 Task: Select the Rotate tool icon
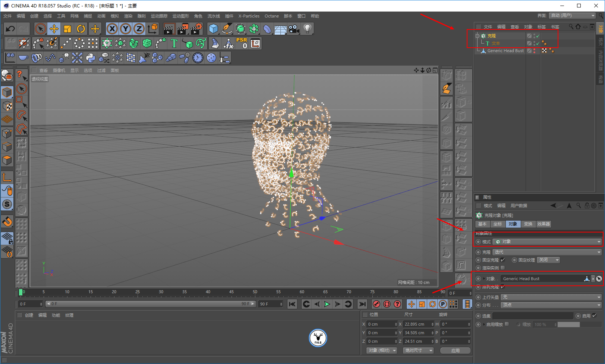point(81,29)
